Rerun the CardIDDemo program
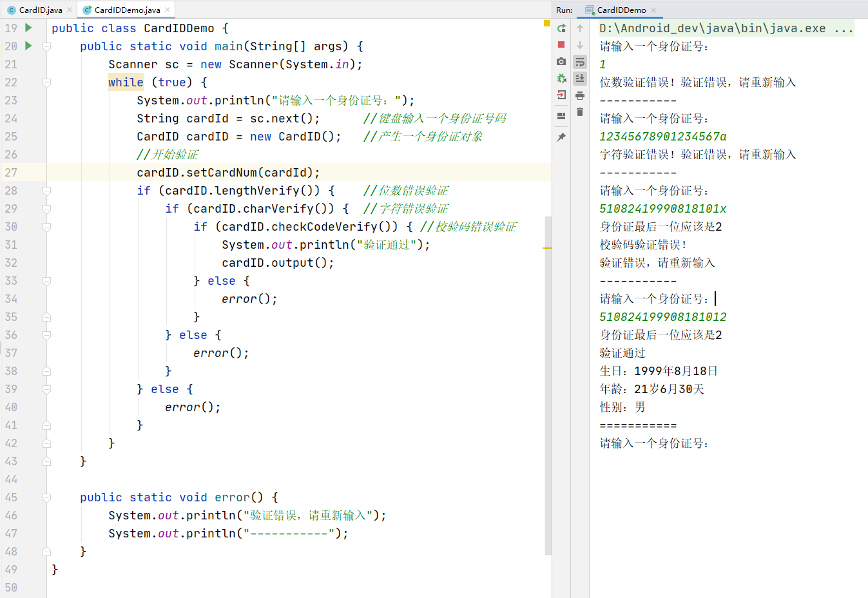 coord(561,28)
